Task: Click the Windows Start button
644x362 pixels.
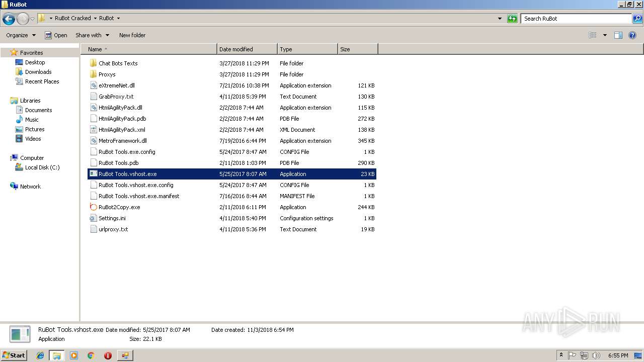Action: (14, 355)
